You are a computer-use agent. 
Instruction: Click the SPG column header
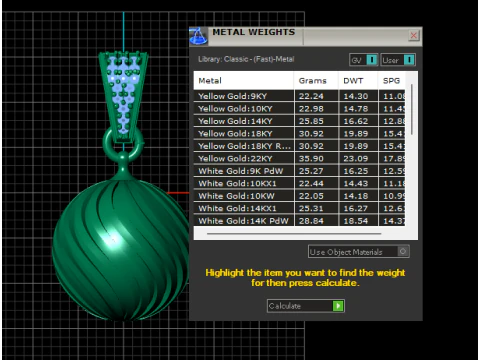coord(392,81)
